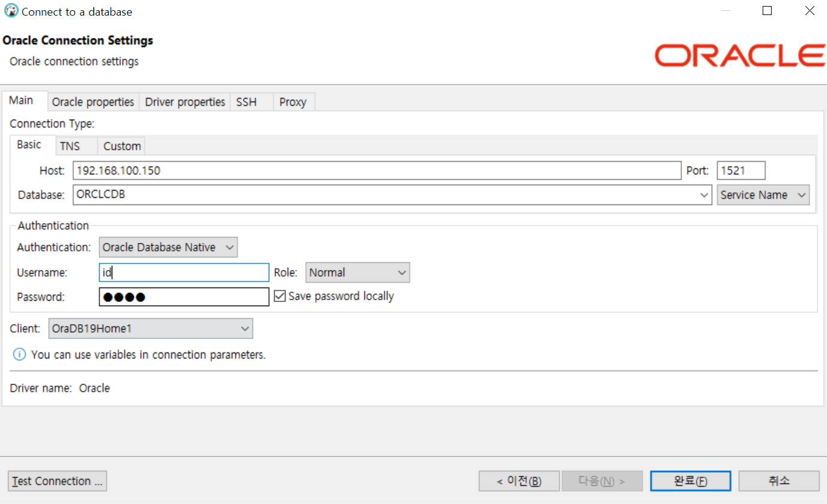
Task: Expand the Client OraDB19Home1 dropdown
Action: coord(150,328)
